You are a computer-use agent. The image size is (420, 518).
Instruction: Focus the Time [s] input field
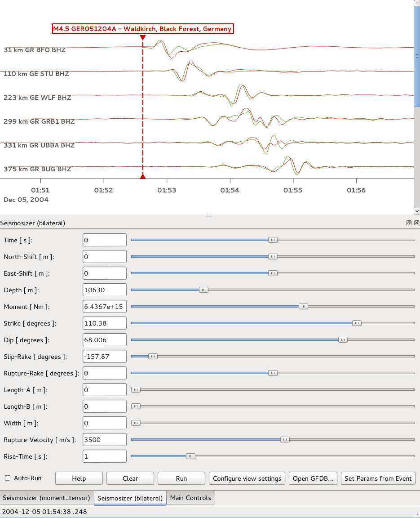click(x=105, y=240)
